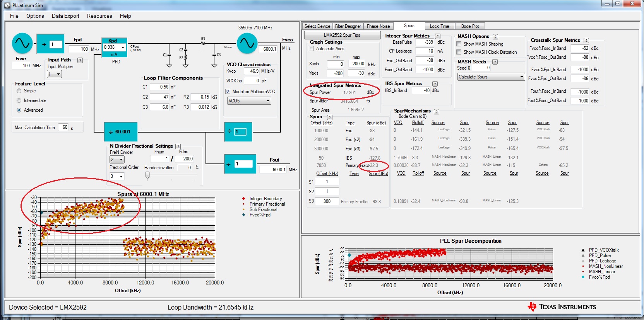Switch to the Bode Plot tab
This screenshot has height=320, width=644.
pos(470,26)
